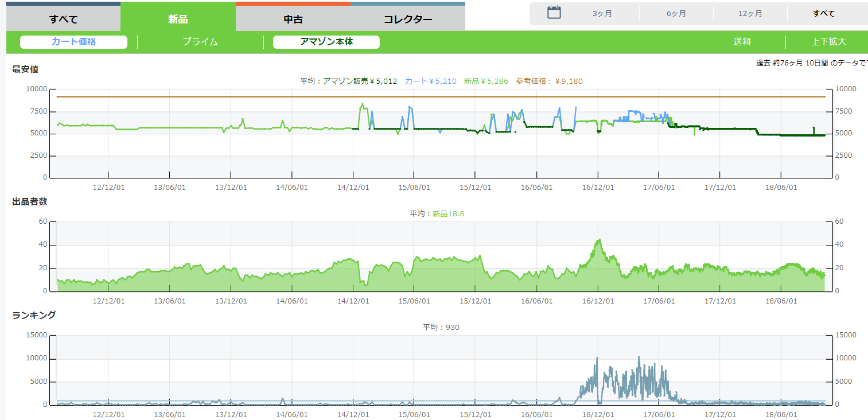Toggle the 送料 option
The width and height of the screenshot is (868, 420).
[742, 42]
